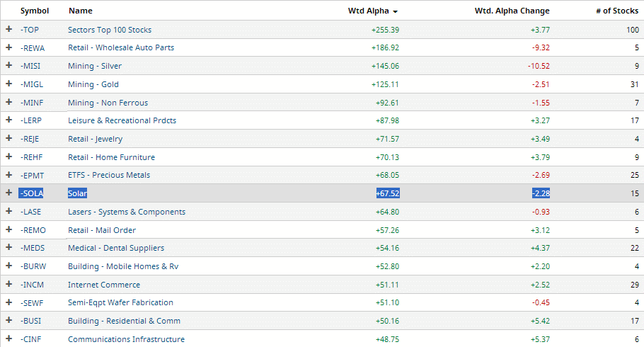Select the -MIGL symbol
This screenshot has width=644, height=347.
pyautogui.click(x=32, y=84)
